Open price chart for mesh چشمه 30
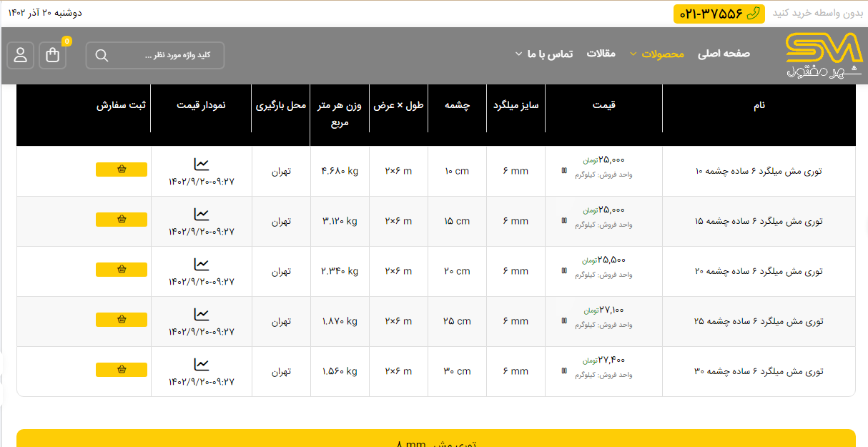Viewport: 868px width, 447px height. click(x=202, y=365)
